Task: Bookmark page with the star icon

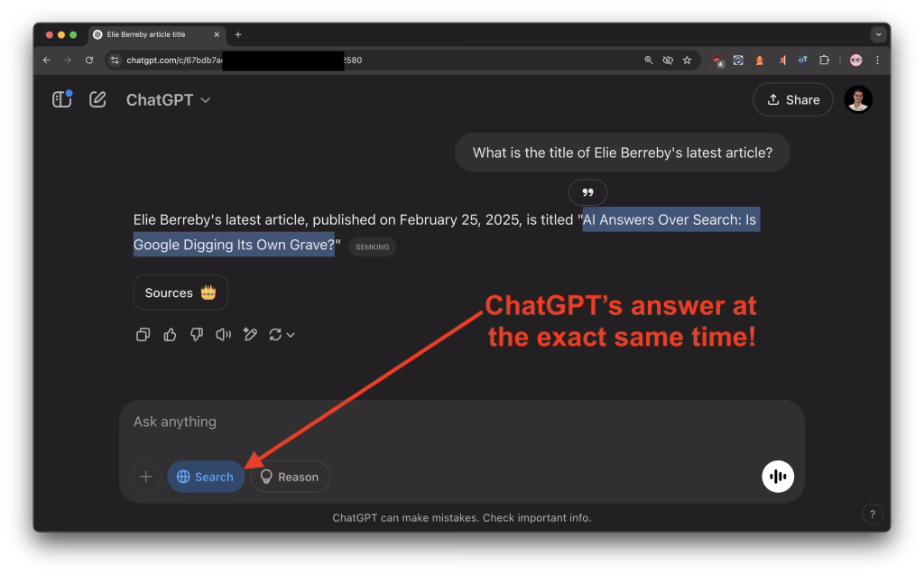Action: point(687,60)
